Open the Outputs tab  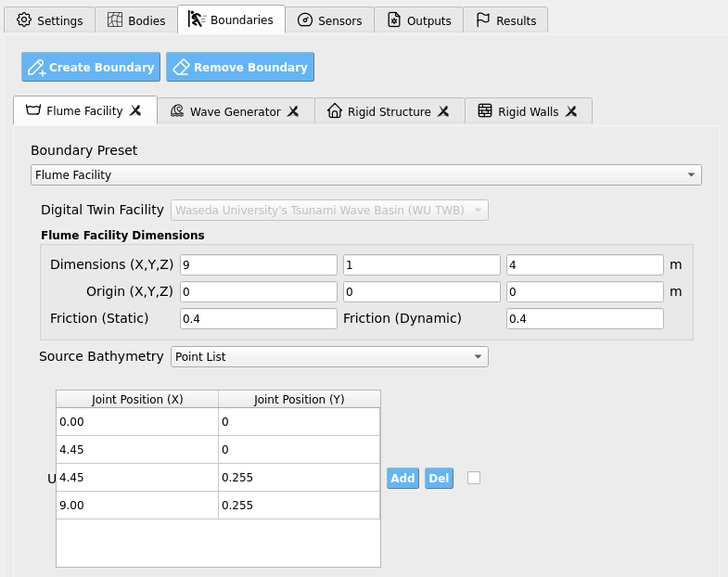(419, 20)
